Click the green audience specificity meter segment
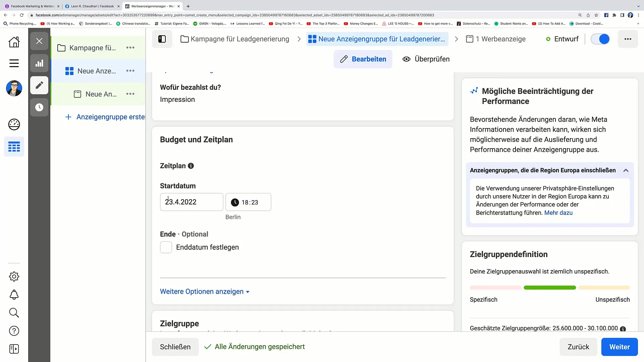 tap(549, 288)
